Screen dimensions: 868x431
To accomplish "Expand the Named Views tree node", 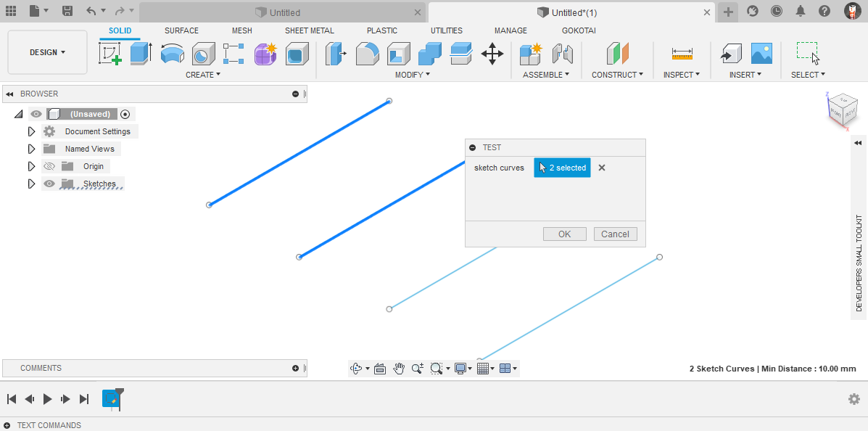I will point(32,149).
